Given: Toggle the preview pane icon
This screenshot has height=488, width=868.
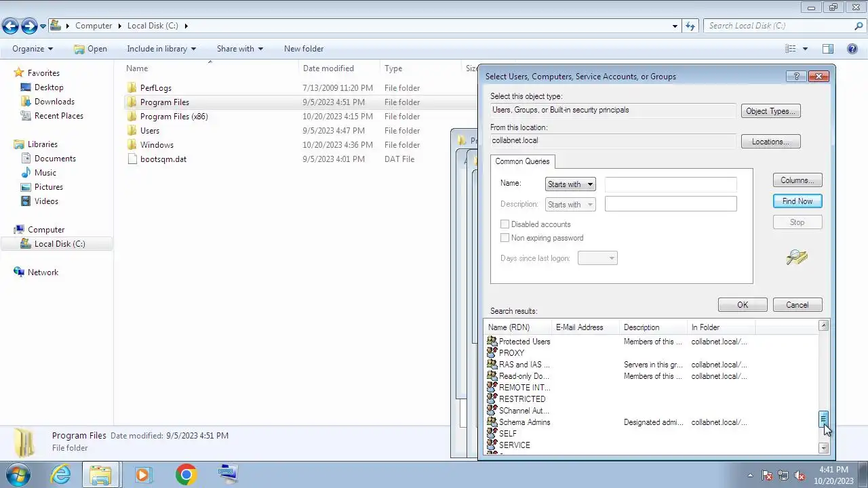Looking at the screenshot, I should point(828,49).
